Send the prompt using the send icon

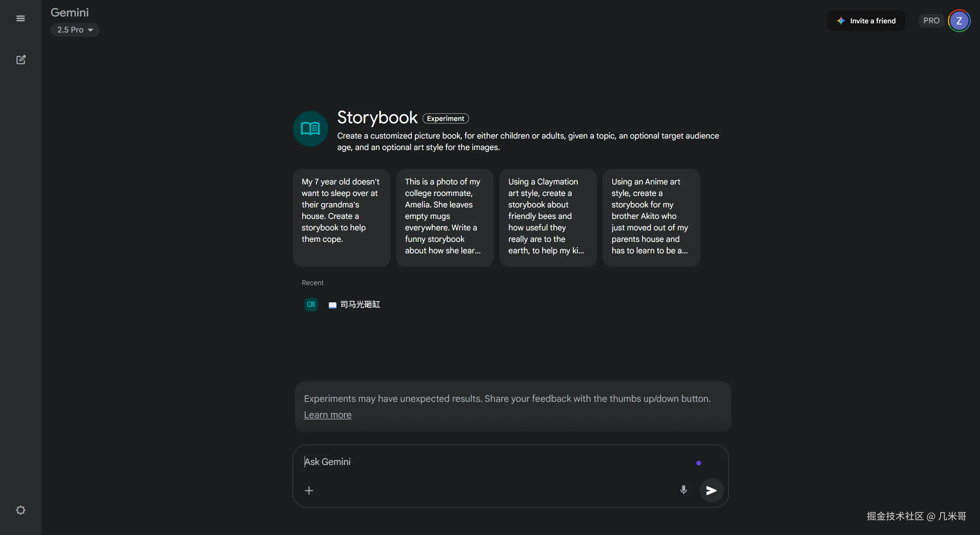point(711,490)
